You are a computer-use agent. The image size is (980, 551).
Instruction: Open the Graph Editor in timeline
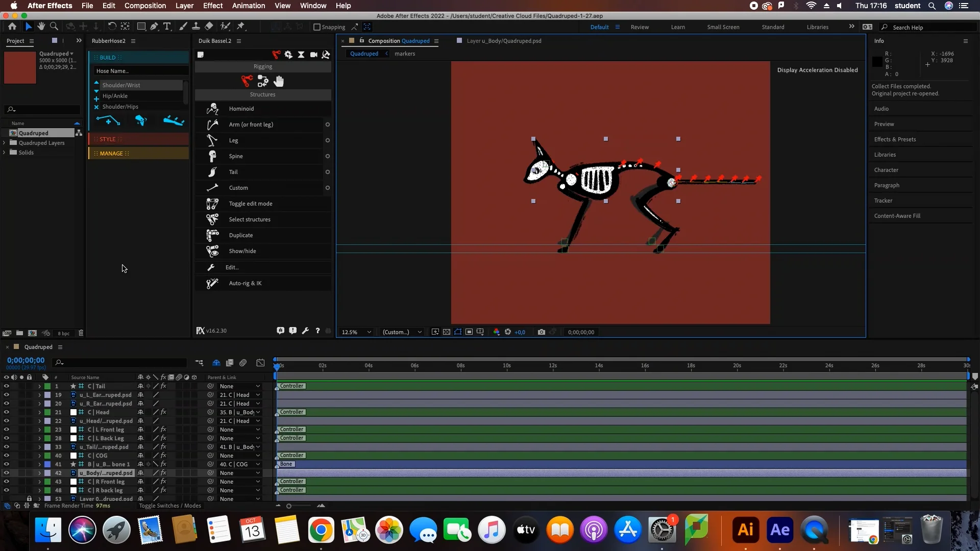260,363
